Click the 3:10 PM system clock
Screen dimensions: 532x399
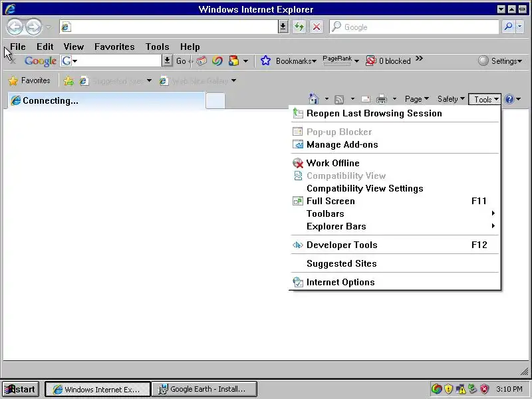pos(509,389)
